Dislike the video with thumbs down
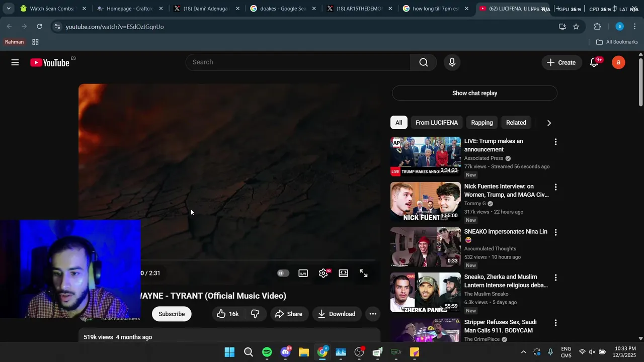The width and height of the screenshot is (644, 362). (256, 314)
